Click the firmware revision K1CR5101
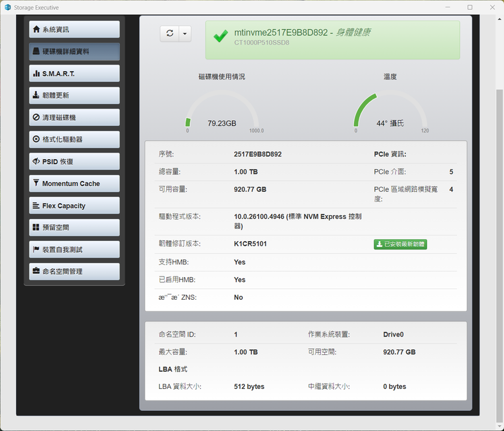Viewport: 504px width, 431px height. 251,244
